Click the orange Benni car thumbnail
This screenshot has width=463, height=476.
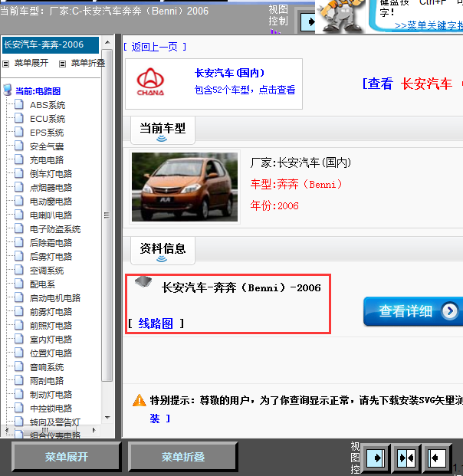tap(185, 187)
